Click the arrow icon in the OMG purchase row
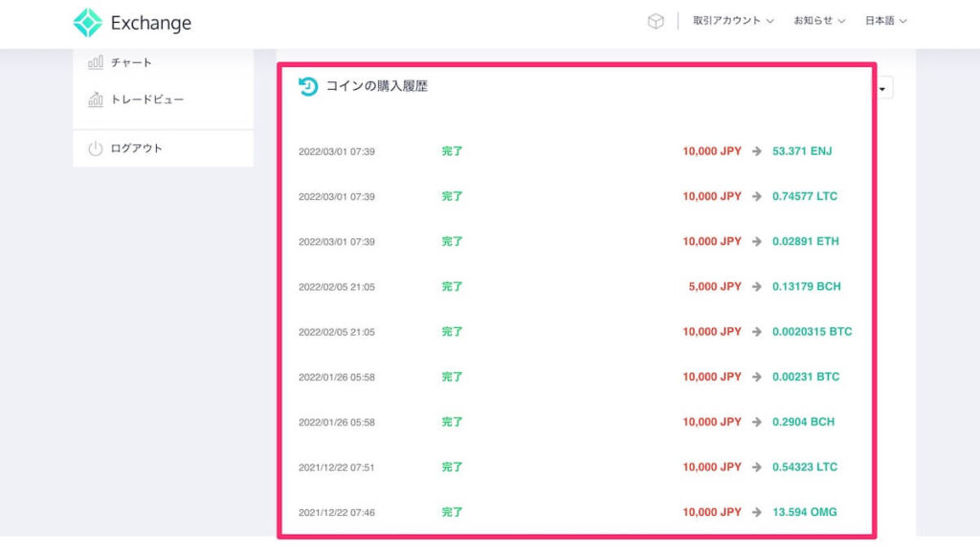 [757, 512]
